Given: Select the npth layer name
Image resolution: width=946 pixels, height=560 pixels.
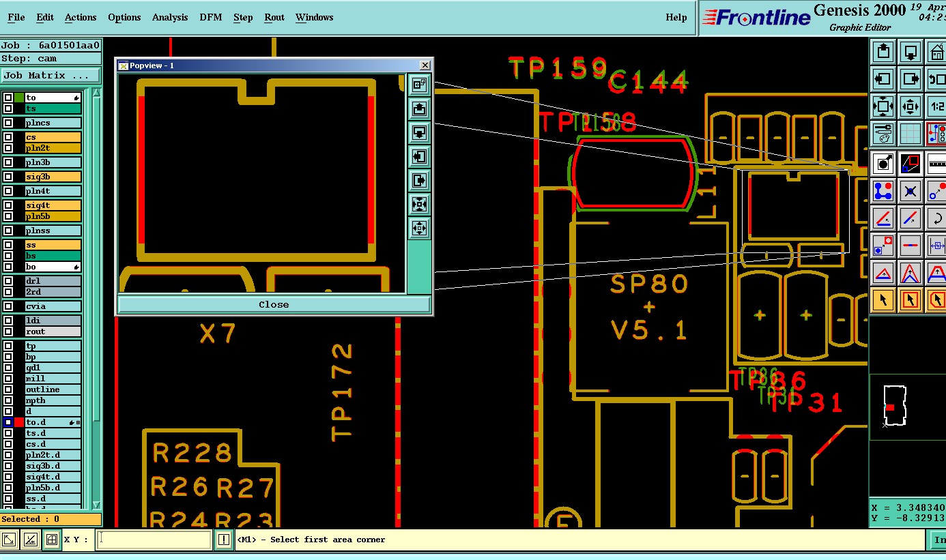Looking at the screenshot, I should coord(53,400).
